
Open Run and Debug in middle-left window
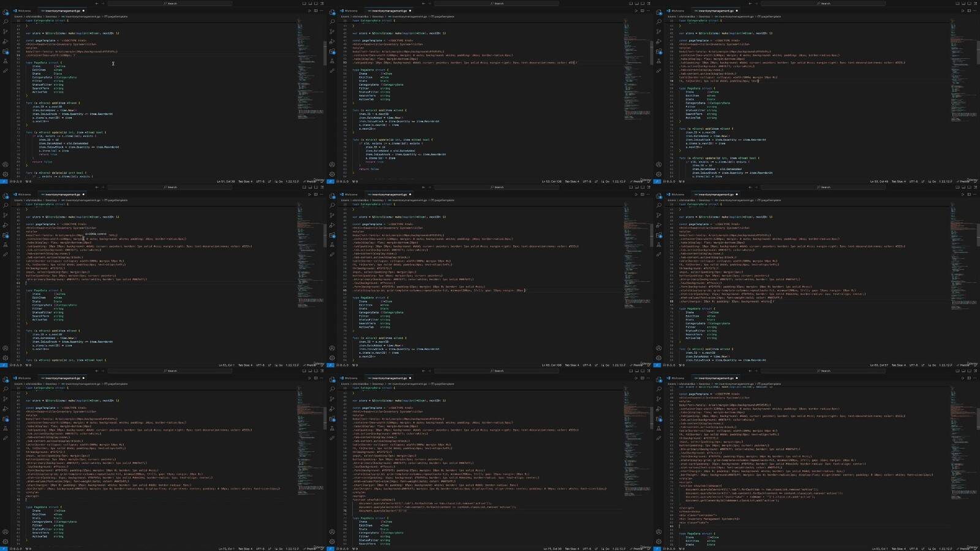click(6, 226)
